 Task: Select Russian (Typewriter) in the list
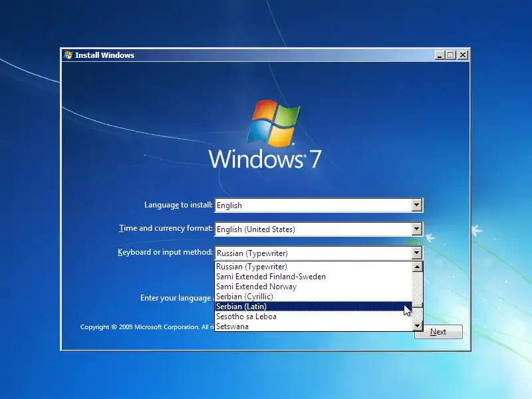click(313, 267)
